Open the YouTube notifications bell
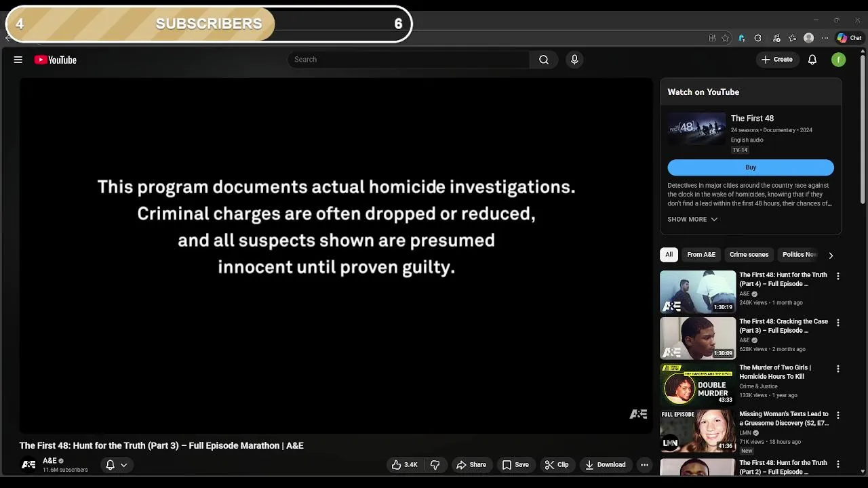Screen dimensions: 868x488 point(812,60)
